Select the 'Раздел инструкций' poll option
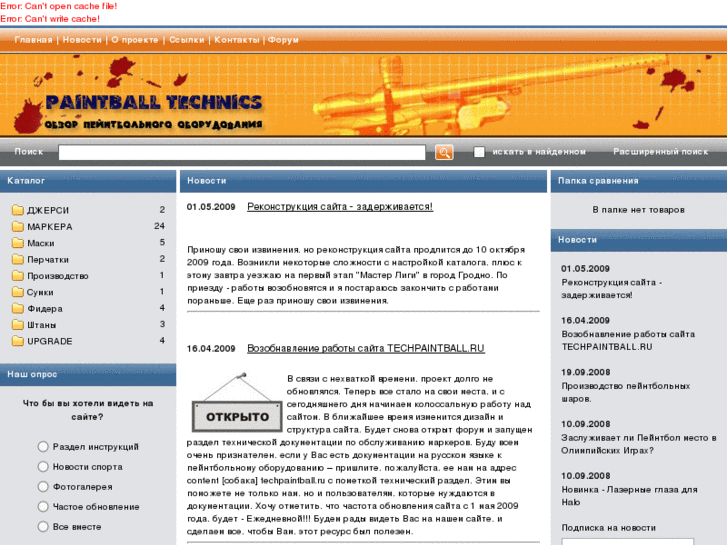The width and height of the screenshot is (727, 545). [x=43, y=447]
